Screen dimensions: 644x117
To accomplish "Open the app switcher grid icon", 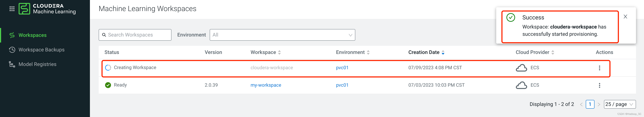I will tap(12, 9).
